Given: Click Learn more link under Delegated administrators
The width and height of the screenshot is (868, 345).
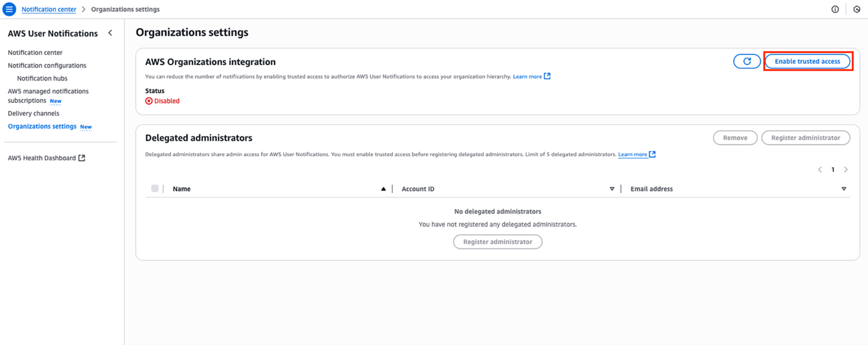Looking at the screenshot, I should tap(633, 155).
